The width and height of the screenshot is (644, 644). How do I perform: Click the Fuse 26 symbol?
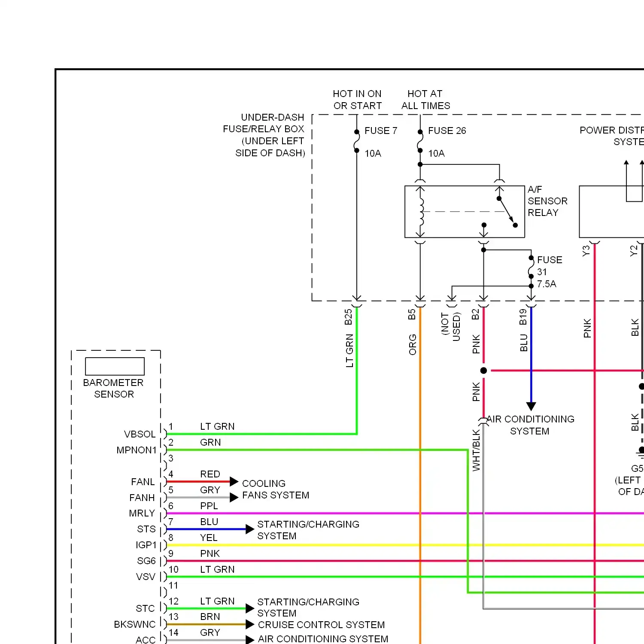click(x=420, y=141)
